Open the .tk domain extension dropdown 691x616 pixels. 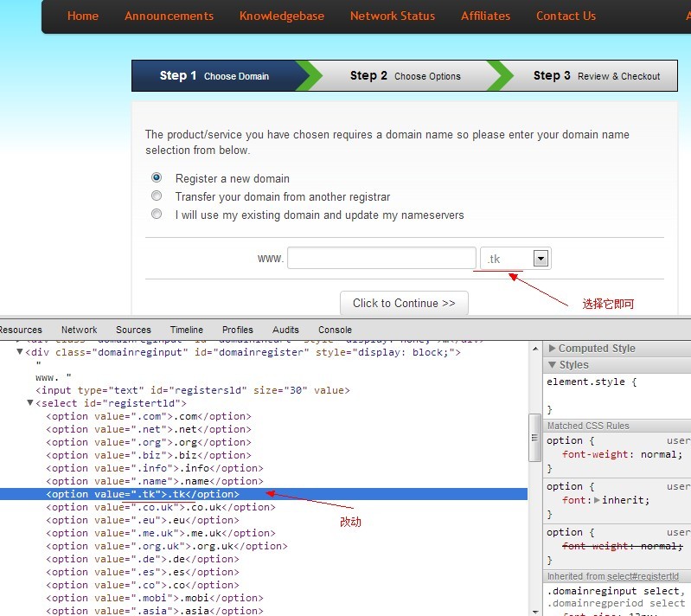pyautogui.click(x=515, y=259)
